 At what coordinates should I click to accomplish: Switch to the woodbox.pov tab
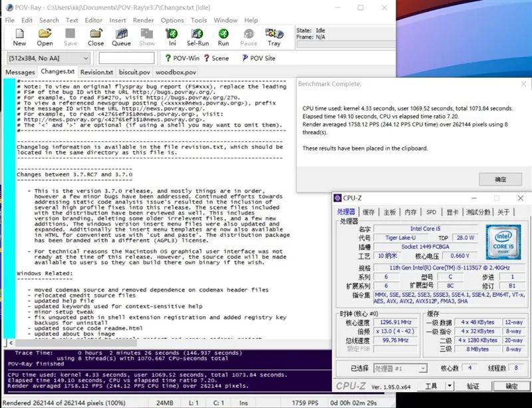(x=176, y=73)
